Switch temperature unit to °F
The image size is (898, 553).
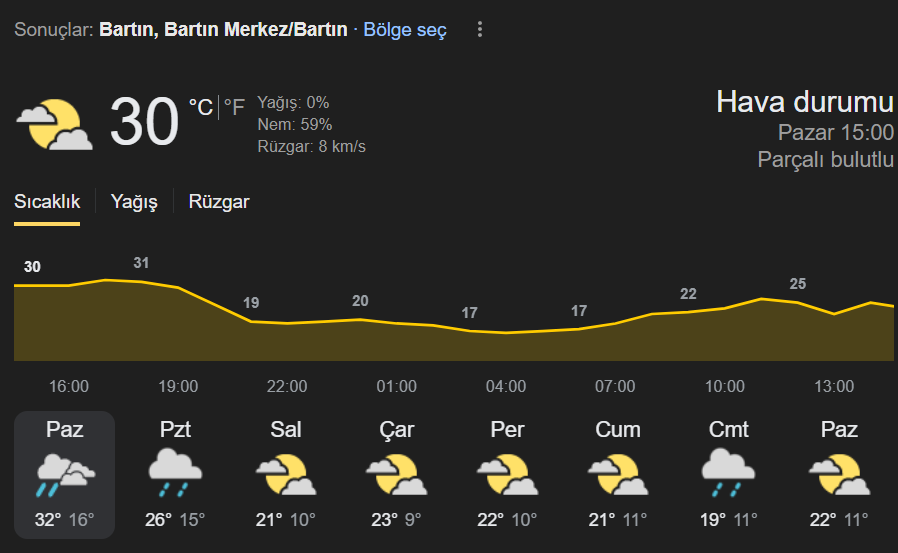pyautogui.click(x=234, y=107)
